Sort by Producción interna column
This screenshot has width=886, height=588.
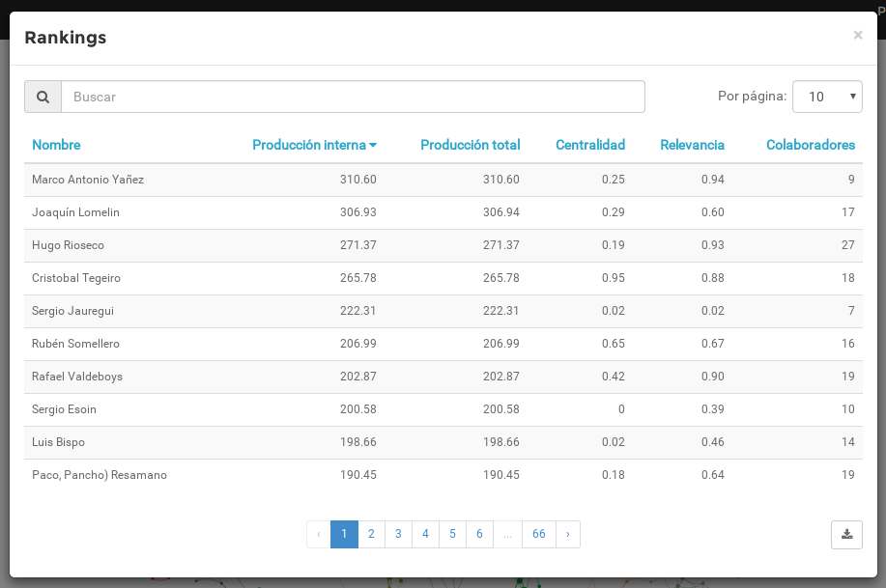point(313,145)
